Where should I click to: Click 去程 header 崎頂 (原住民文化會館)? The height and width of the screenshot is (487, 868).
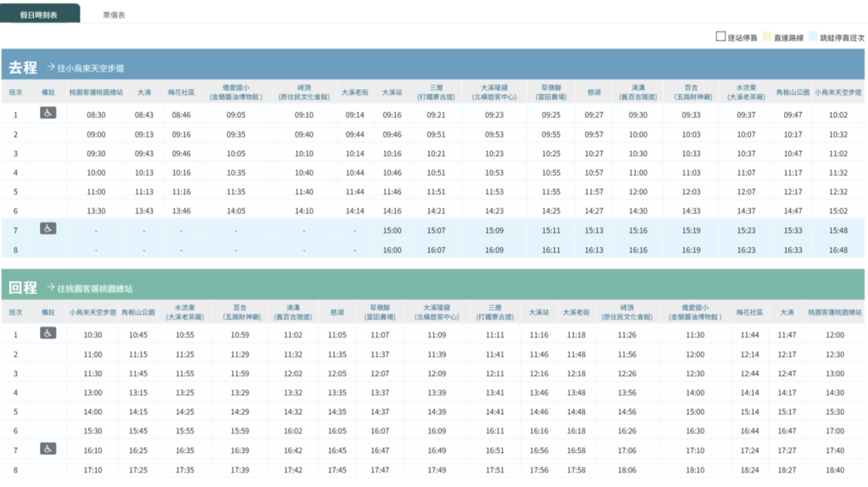point(304,92)
